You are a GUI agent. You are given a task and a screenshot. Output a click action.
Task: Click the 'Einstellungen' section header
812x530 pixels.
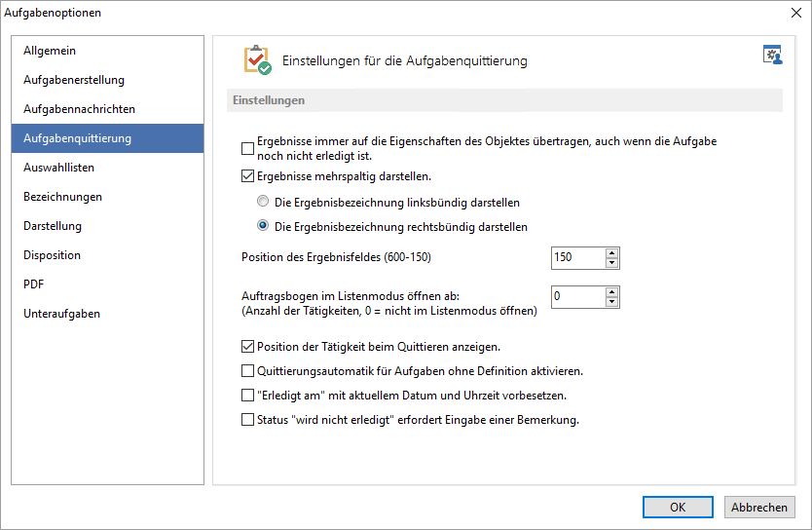pos(505,100)
